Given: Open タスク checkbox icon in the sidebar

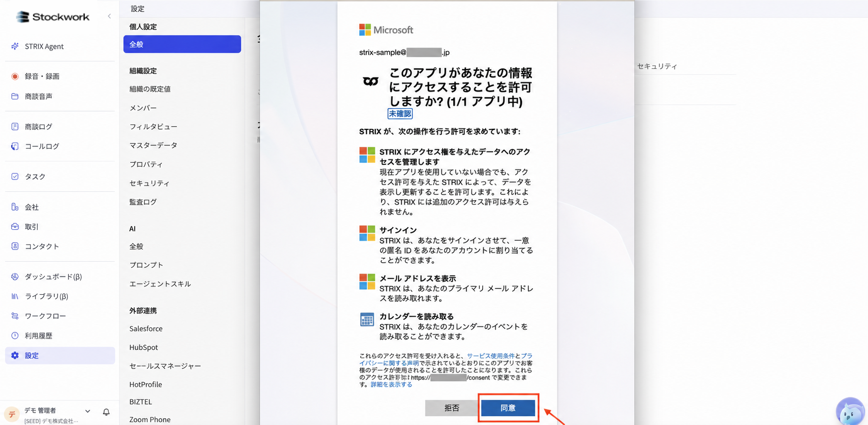Looking at the screenshot, I should click(x=15, y=176).
